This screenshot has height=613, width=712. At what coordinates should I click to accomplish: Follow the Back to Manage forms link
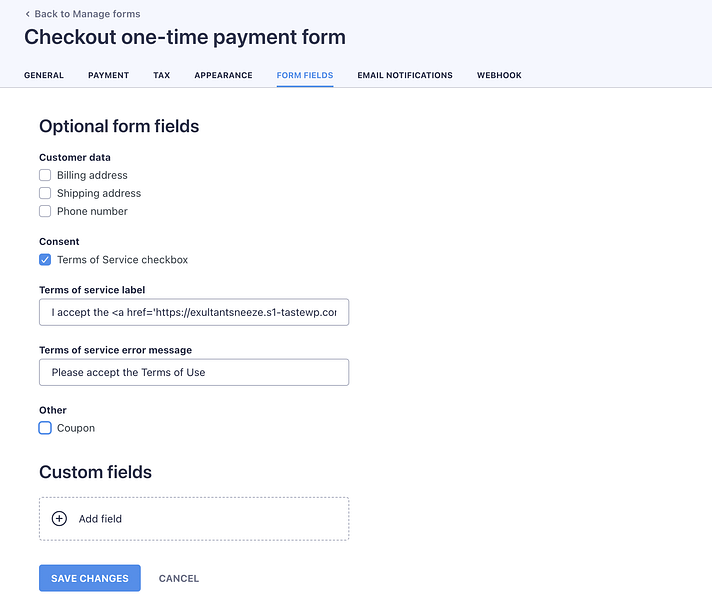87,14
